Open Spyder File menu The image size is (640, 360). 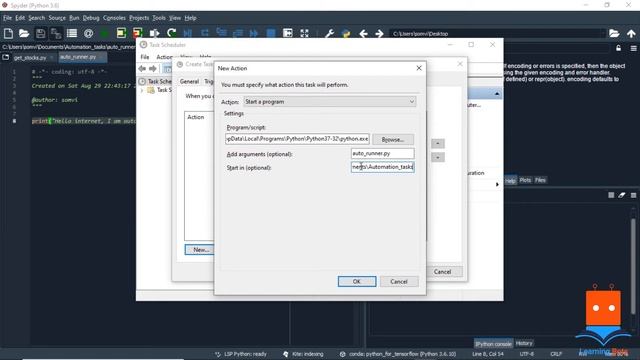point(7,18)
